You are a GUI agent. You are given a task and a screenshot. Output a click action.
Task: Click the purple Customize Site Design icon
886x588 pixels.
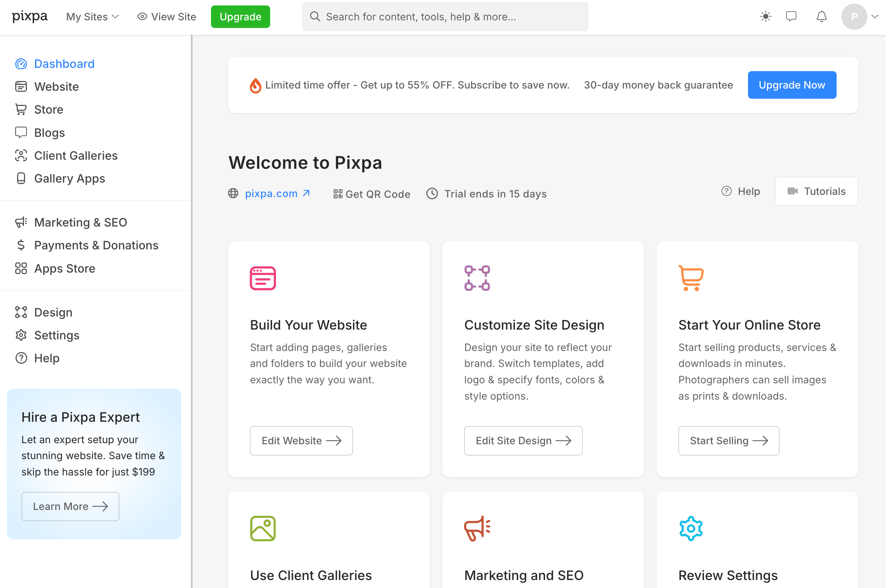[x=477, y=278]
